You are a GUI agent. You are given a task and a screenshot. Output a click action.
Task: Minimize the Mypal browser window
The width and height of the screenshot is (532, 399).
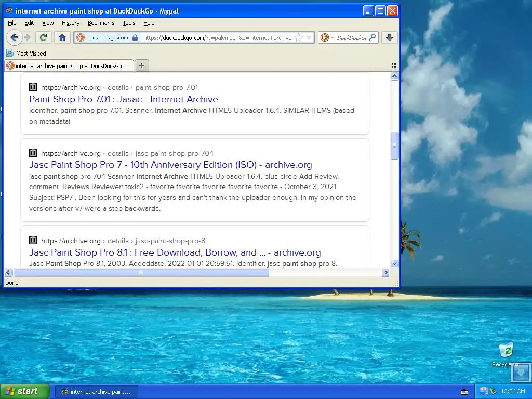(x=368, y=11)
